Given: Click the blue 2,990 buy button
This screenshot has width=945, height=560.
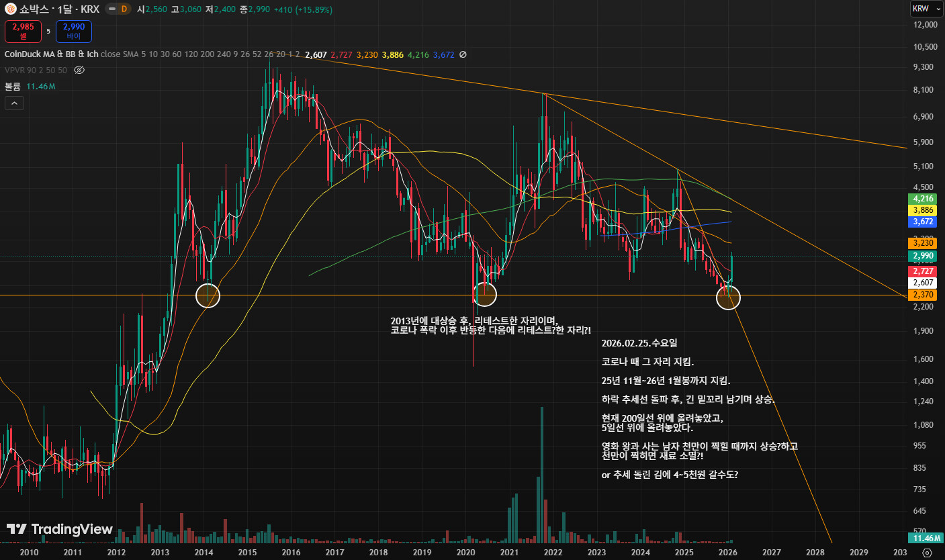Looking at the screenshot, I should pos(73,31).
